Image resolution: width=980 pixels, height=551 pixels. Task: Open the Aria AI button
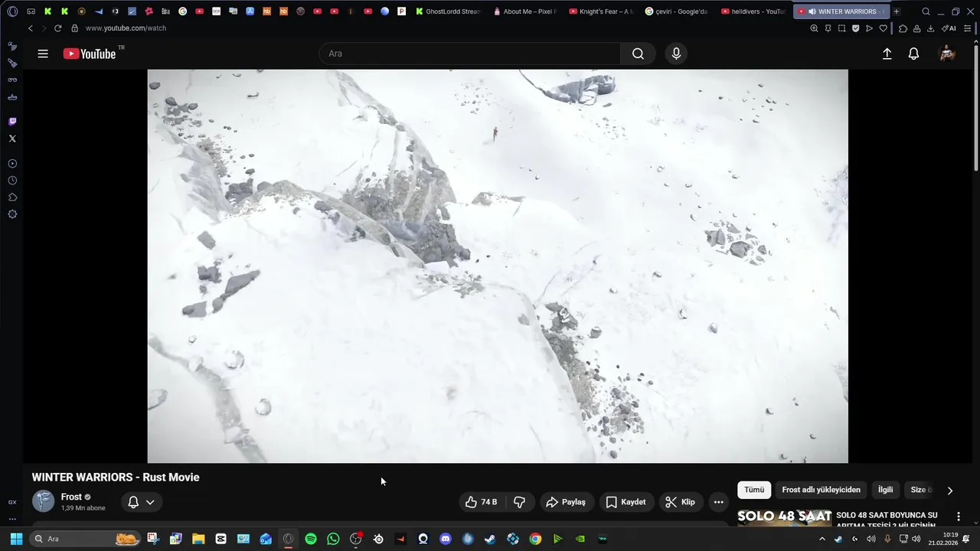(x=949, y=28)
